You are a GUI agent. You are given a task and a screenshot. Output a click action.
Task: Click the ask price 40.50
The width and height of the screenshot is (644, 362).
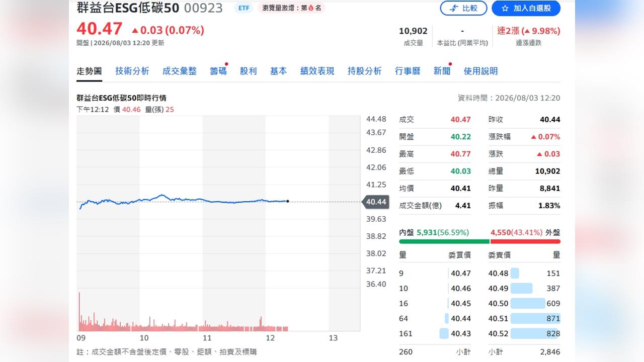pyautogui.click(x=498, y=303)
